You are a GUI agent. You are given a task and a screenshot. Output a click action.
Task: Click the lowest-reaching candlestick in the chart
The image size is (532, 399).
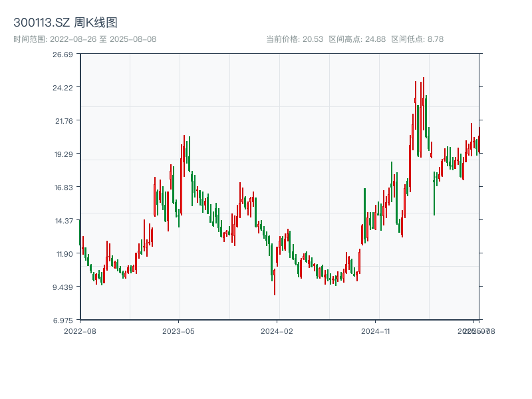(274, 283)
